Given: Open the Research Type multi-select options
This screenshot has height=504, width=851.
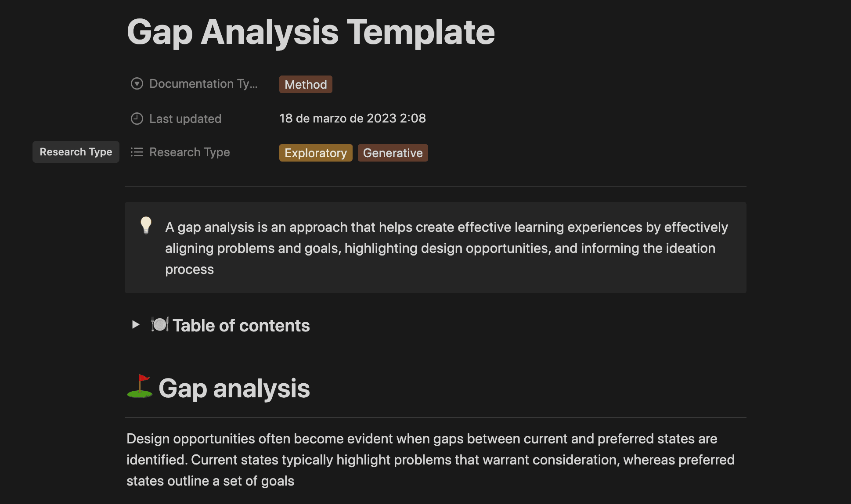Looking at the screenshot, I should coord(189,152).
